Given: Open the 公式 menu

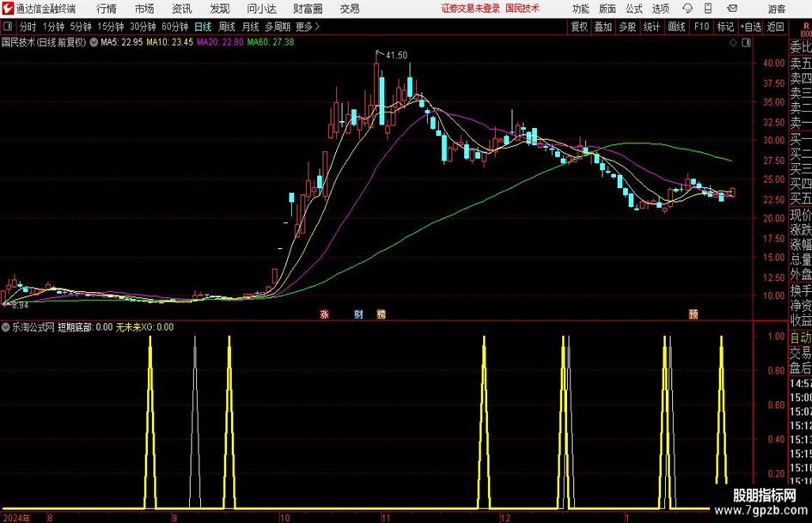Looking at the screenshot, I should pyautogui.click(x=634, y=9).
